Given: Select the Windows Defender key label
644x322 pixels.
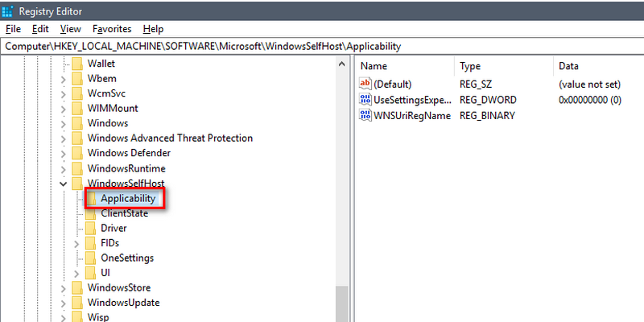Looking at the screenshot, I should [x=129, y=153].
